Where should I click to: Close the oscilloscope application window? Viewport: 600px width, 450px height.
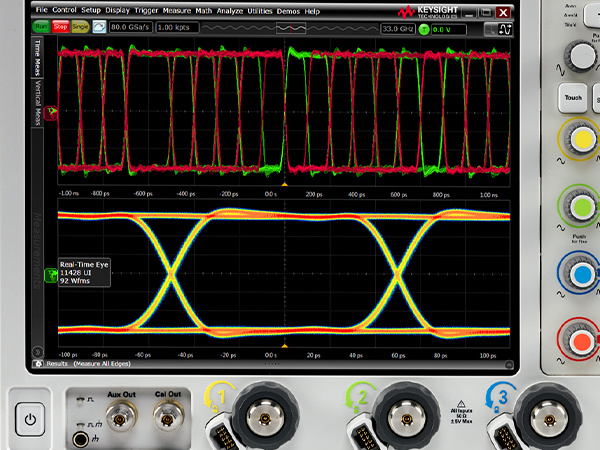[503, 13]
